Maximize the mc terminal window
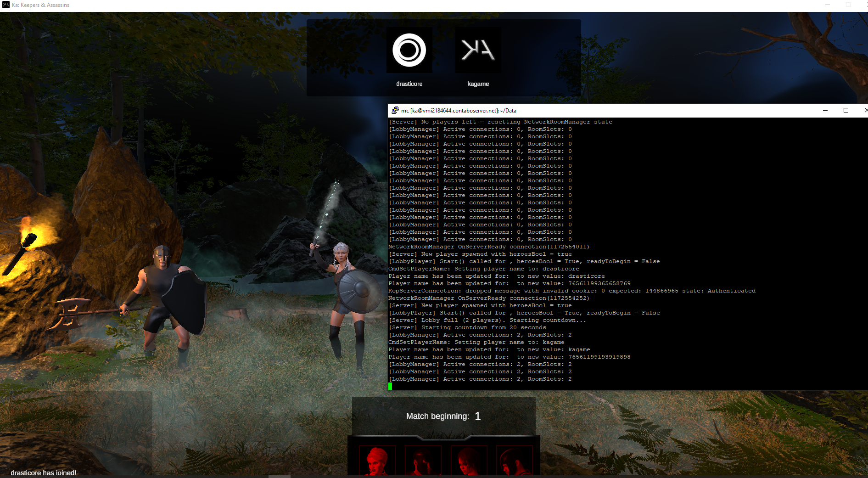This screenshot has width=868, height=478. tap(846, 111)
